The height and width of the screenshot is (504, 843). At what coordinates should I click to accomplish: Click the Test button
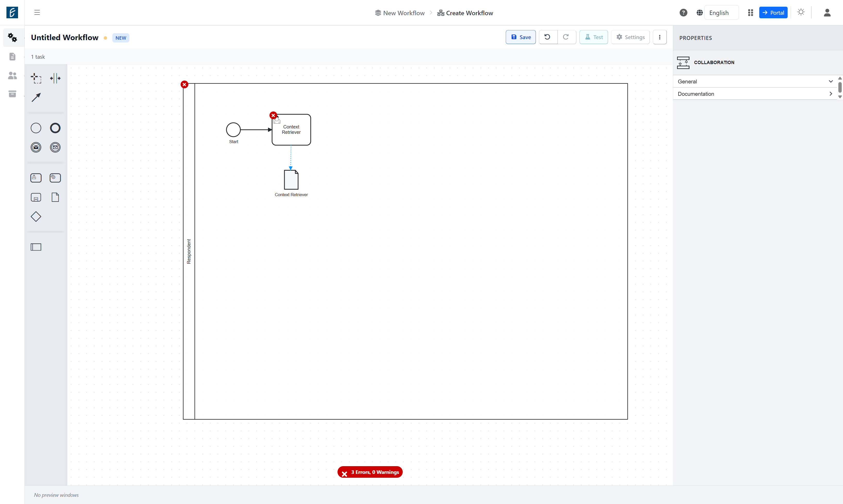(594, 37)
